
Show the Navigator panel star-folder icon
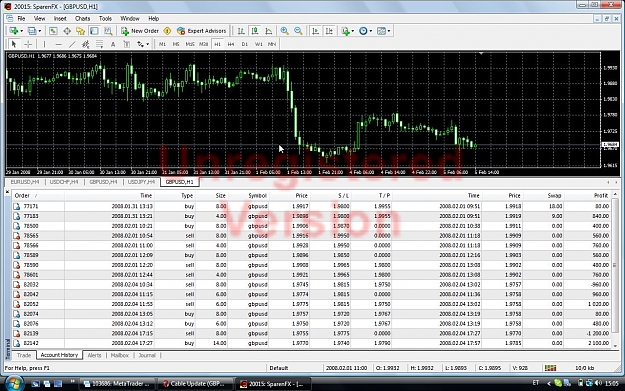click(x=81, y=31)
